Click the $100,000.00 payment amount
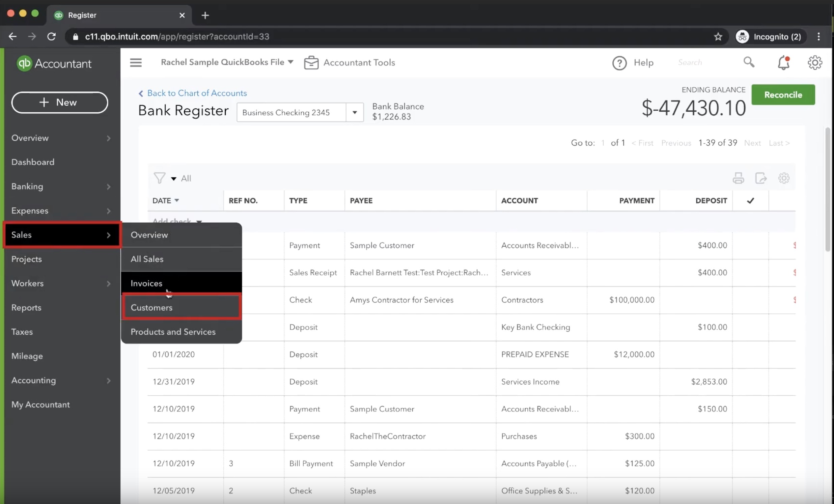The image size is (834, 504). [632, 300]
